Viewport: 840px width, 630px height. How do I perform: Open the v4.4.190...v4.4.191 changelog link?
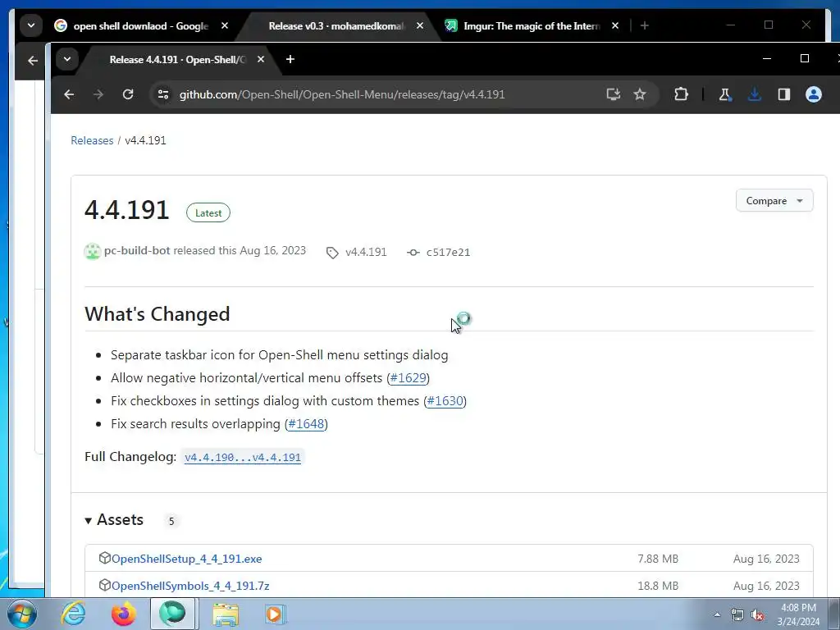pos(243,458)
